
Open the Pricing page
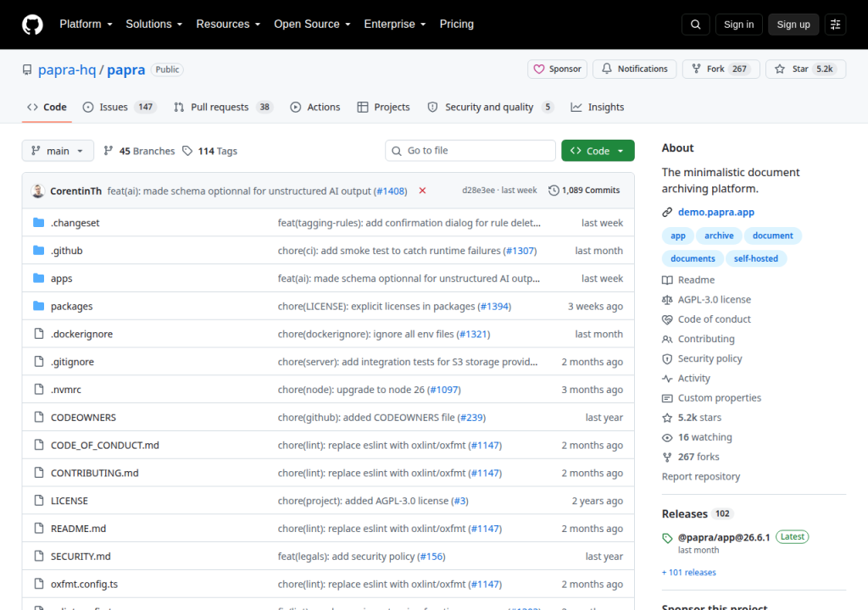[457, 25]
